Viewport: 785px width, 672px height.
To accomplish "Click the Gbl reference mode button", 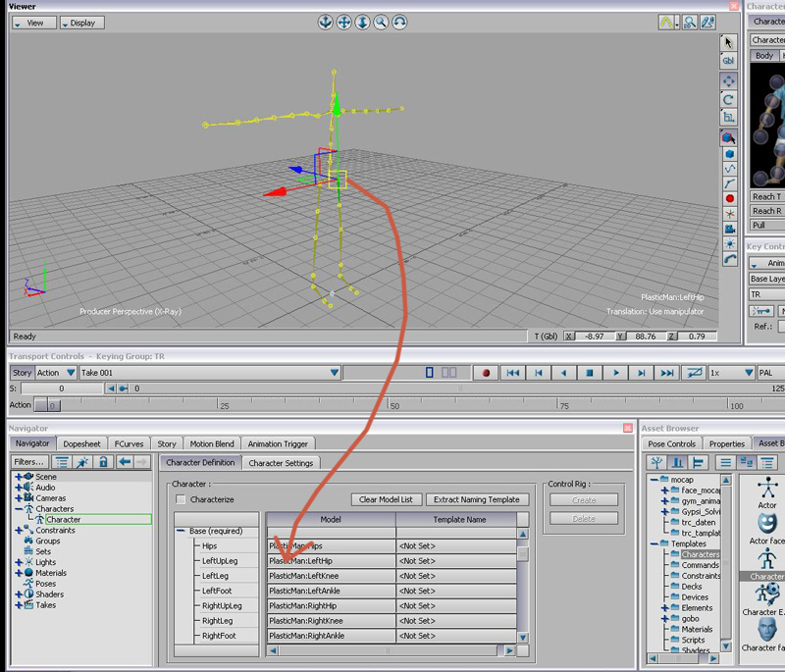I will (x=729, y=61).
